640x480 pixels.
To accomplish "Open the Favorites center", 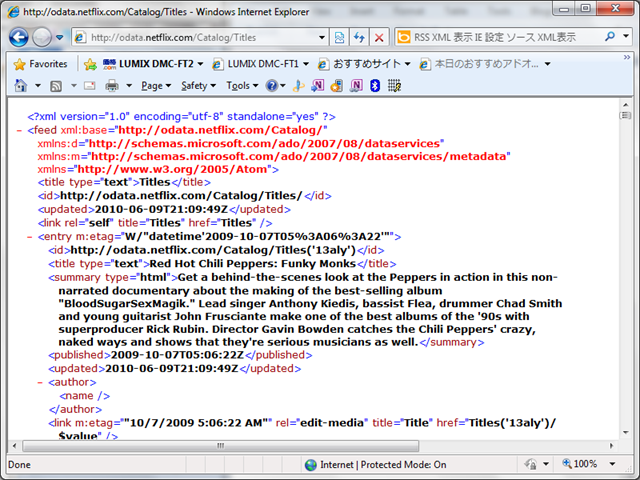I will pos(40,64).
